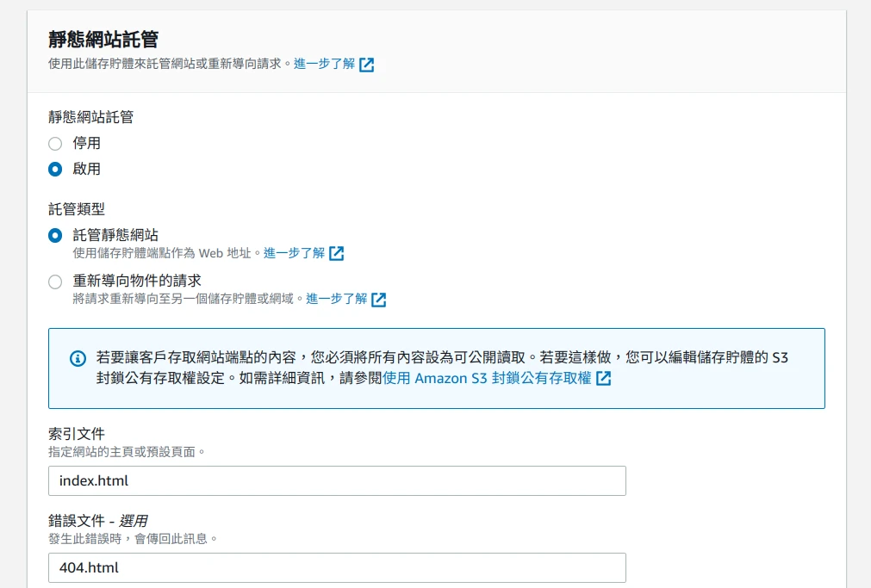Click external icon after Amazon S3 封鎖公有存取權
871x588 pixels.
[x=604, y=379]
